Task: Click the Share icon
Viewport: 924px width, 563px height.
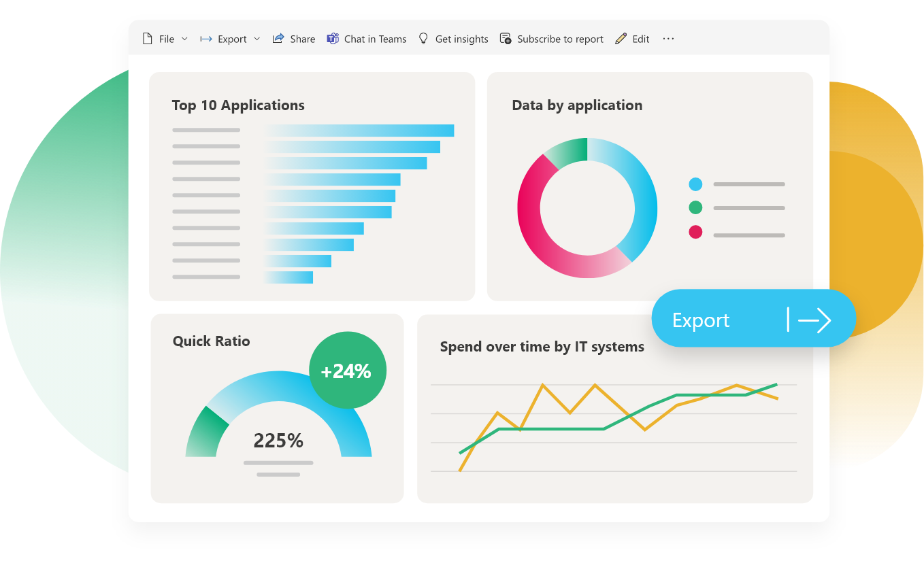Action: click(278, 39)
